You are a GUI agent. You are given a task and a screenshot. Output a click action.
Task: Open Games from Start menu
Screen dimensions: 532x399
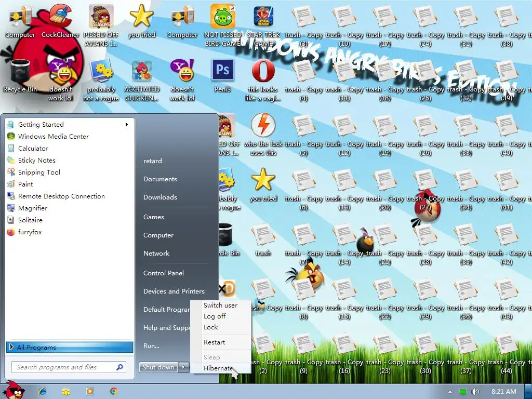pyautogui.click(x=154, y=217)
